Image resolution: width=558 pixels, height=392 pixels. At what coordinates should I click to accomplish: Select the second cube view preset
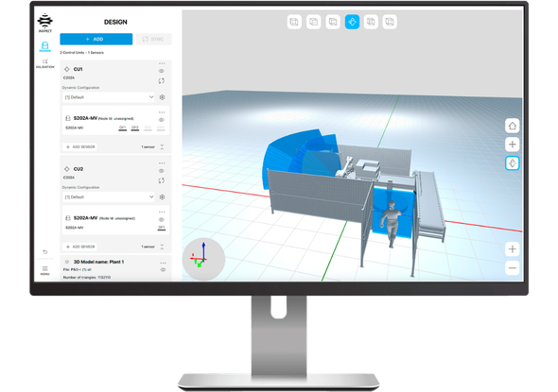(313, 22)
